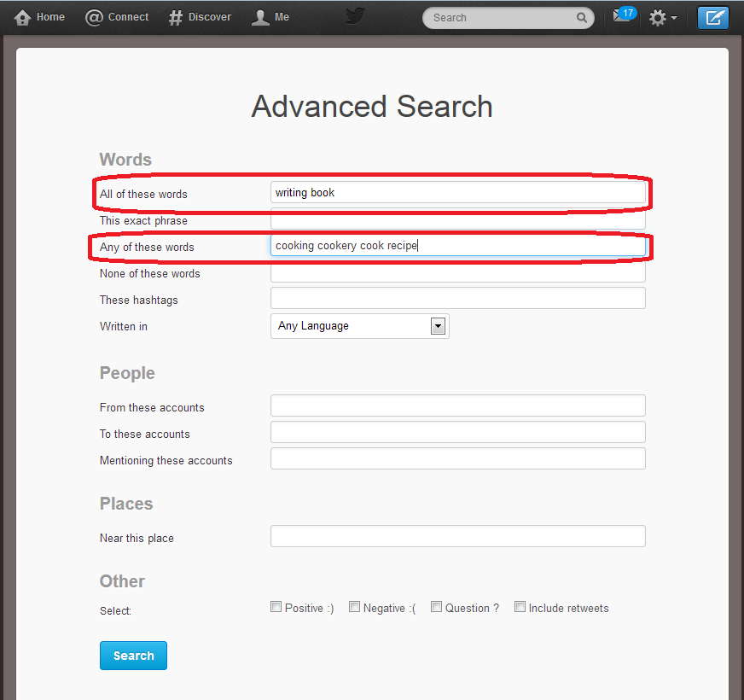This screenshot has width=744, height=700.
Task: Toggle the Include retweets checkbox
Action: coord(520,607)
